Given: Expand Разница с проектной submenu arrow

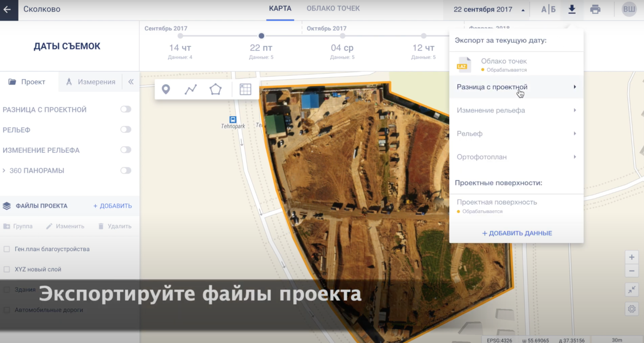Looking at the screenshot, I should pyautogui.click(x=575, y=87).
